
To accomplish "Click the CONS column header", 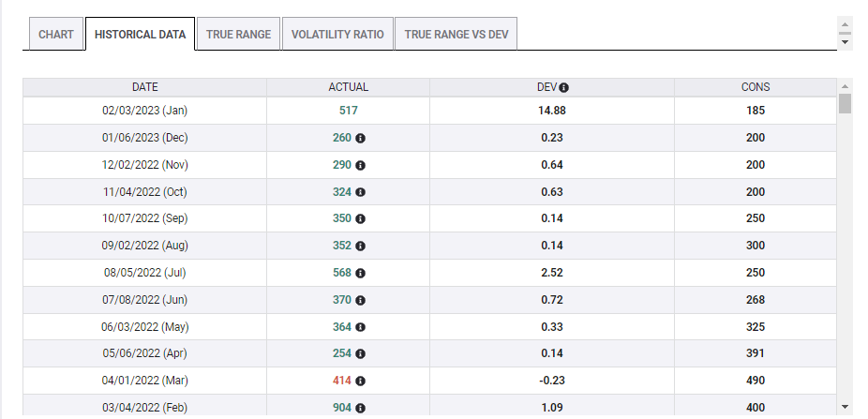I will coord(756,87).
